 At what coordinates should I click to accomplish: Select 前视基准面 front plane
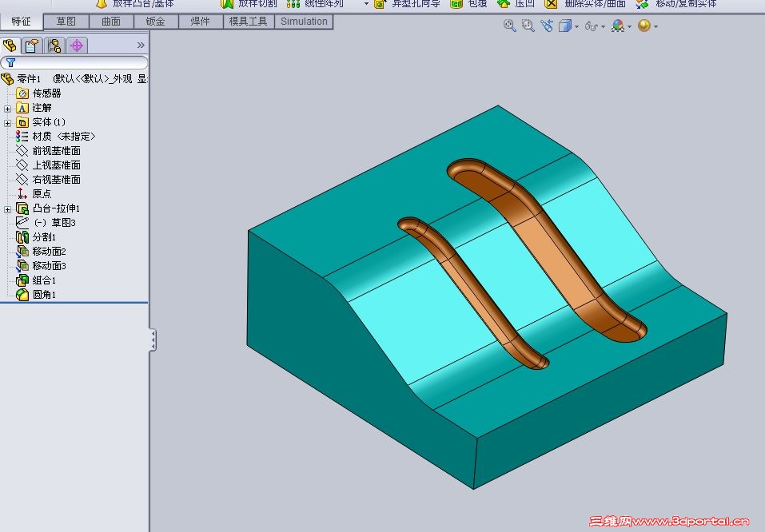pyautogui.click(x=48, y=151)
